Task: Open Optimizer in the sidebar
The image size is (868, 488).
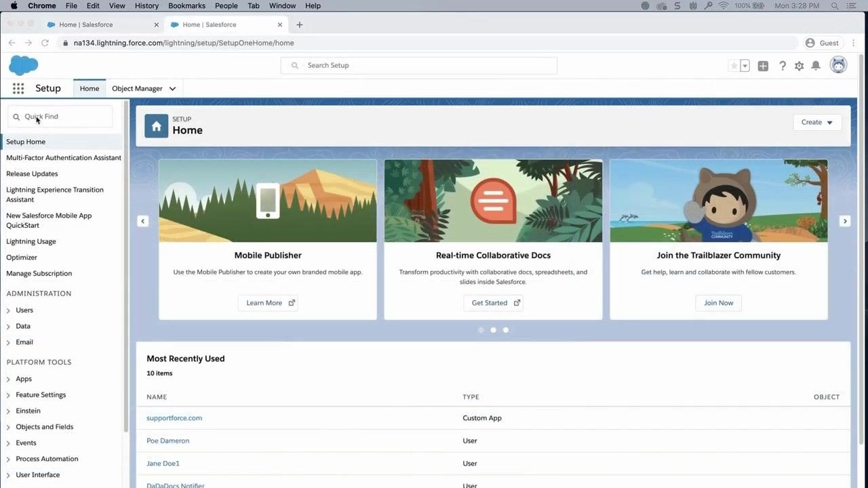Action: [22, 258]
